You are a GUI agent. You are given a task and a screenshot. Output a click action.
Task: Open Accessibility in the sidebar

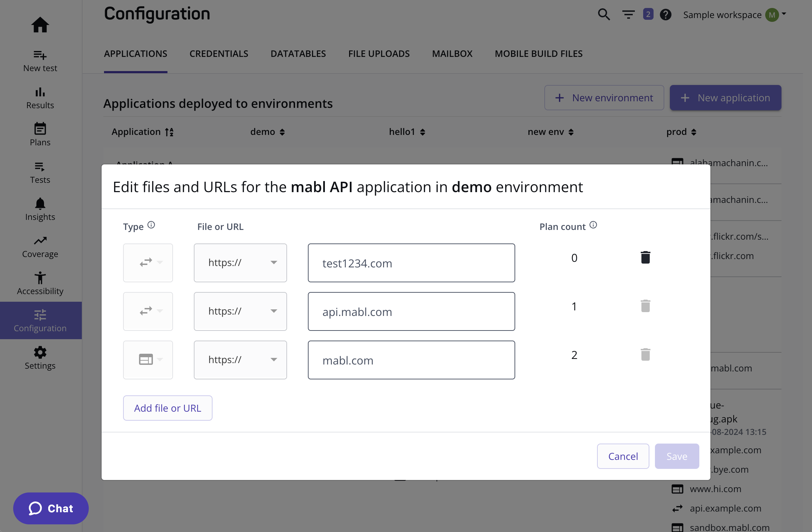tap(40, 284)
